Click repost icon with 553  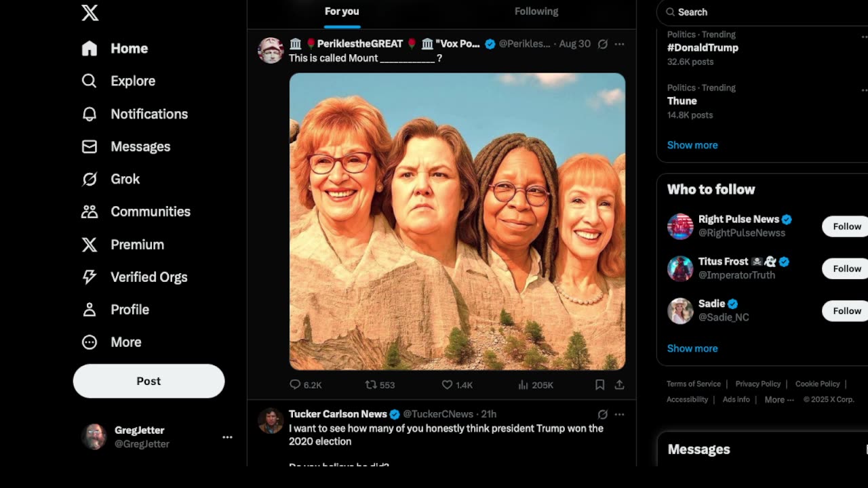(371, 384)
